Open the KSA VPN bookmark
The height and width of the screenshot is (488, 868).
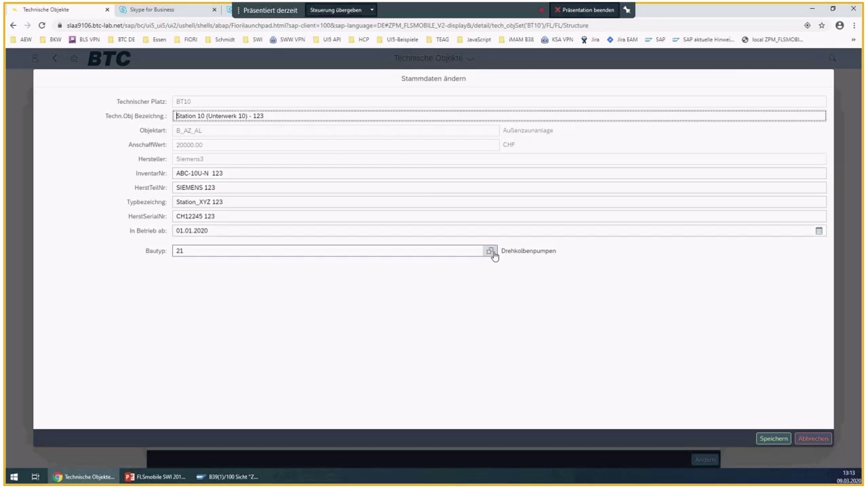click(557, 39)
